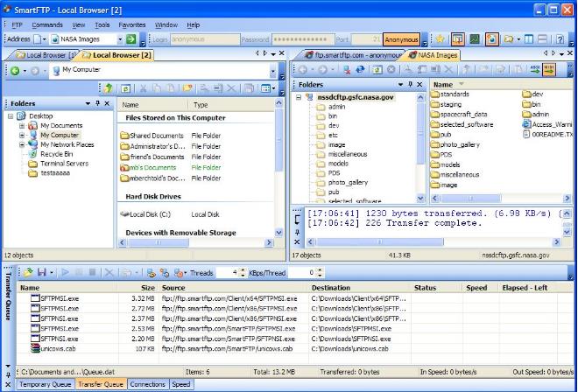
Task: Open the remote Folders panel menu arrow
Action: [x=401, y=84]
